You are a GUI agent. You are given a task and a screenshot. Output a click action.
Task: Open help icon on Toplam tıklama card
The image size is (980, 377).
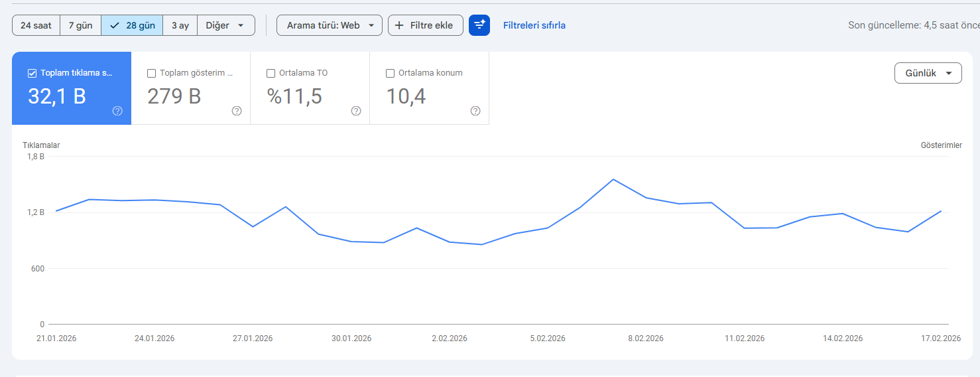(117, 111)
